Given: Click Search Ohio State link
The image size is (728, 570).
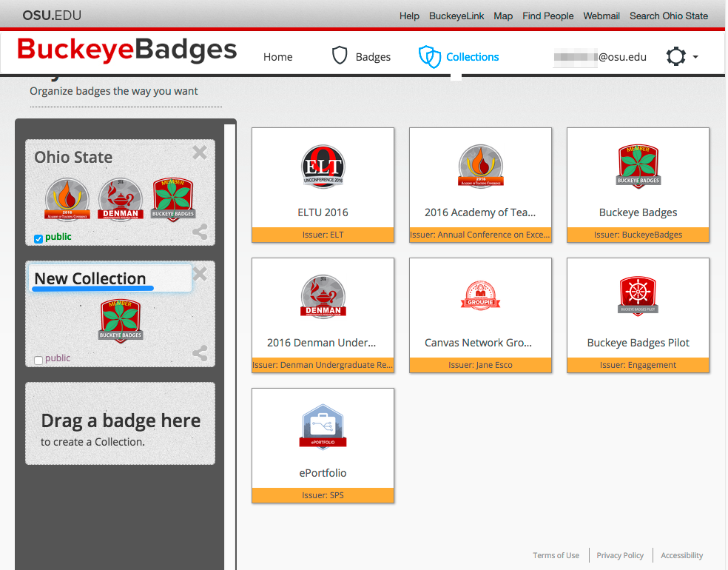Looking at the screenshot, I should click(669, 16).
